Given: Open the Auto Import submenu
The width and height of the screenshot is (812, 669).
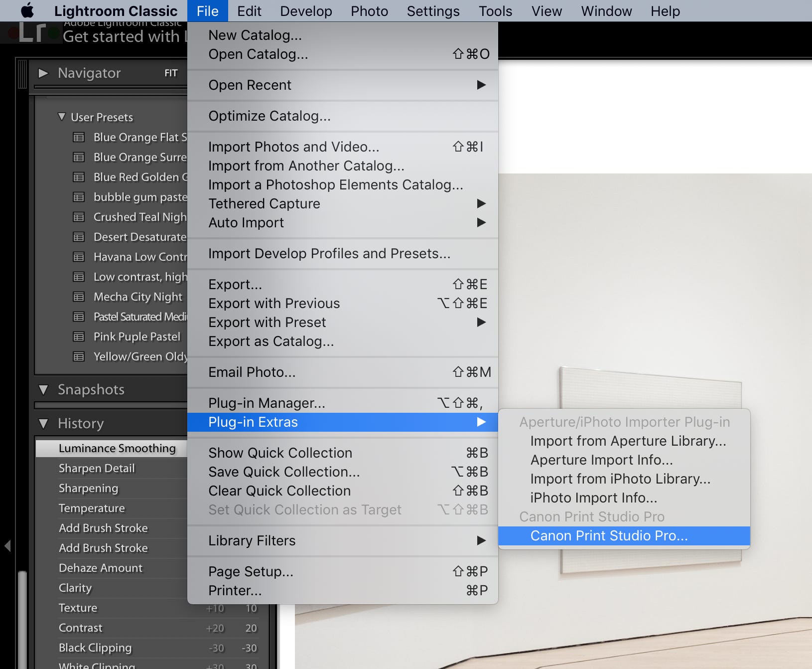Looking at the screenshot, I should pos(343,222).
